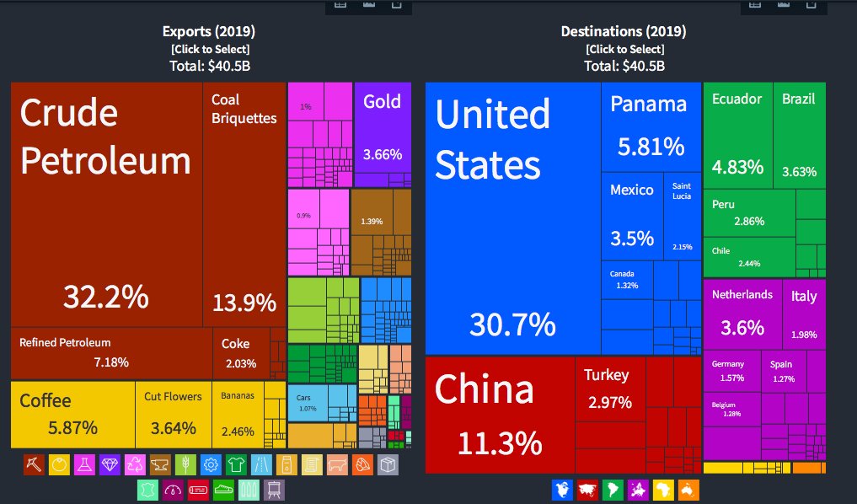Viewport: 857px width, 504px height.
Task: Select the vegetable products fruit icon
Action: (x=59, y=464)
